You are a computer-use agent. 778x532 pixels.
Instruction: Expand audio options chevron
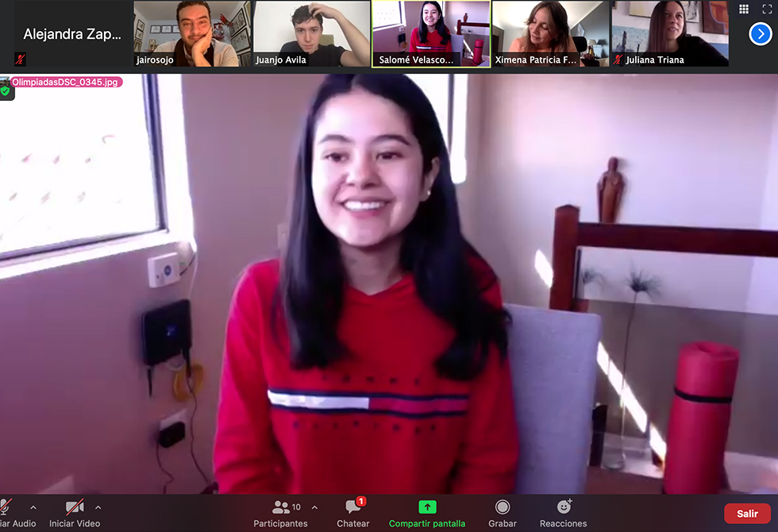point(33,507)
